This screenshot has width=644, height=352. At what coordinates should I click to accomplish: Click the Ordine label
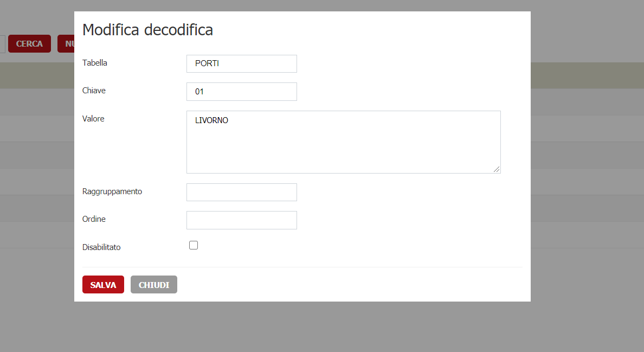(94, 219)
